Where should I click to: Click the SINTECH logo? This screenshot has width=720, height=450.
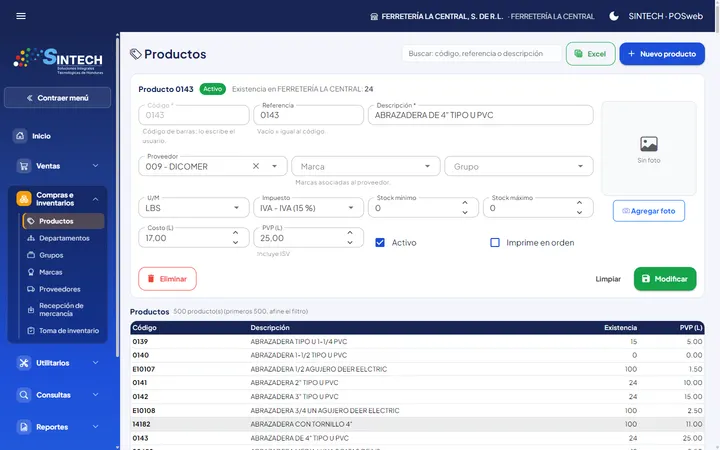tap(58, 61)
